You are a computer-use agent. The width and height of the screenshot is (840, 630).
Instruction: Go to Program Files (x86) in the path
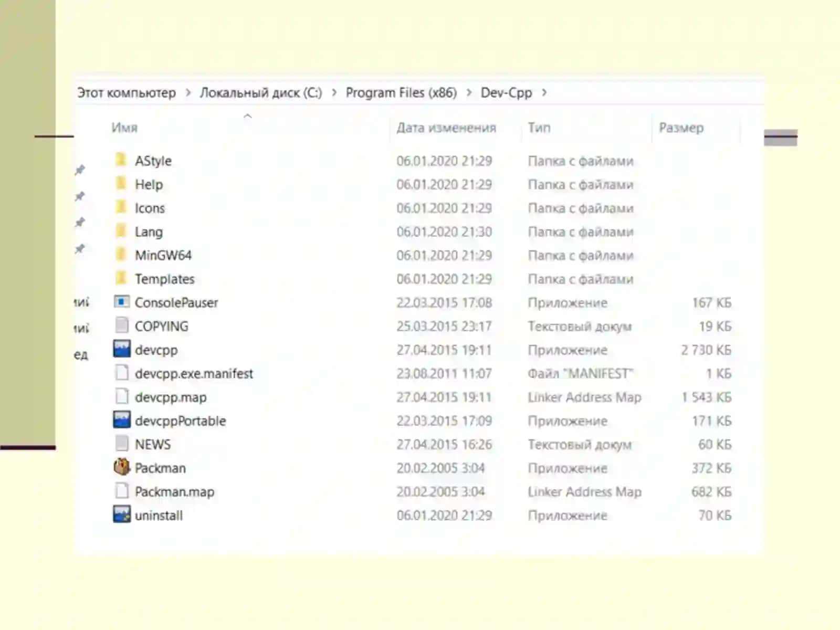tap(401, 93)
